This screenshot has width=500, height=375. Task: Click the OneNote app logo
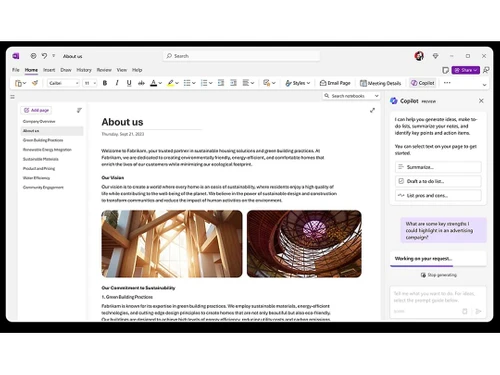coord(16,56)
